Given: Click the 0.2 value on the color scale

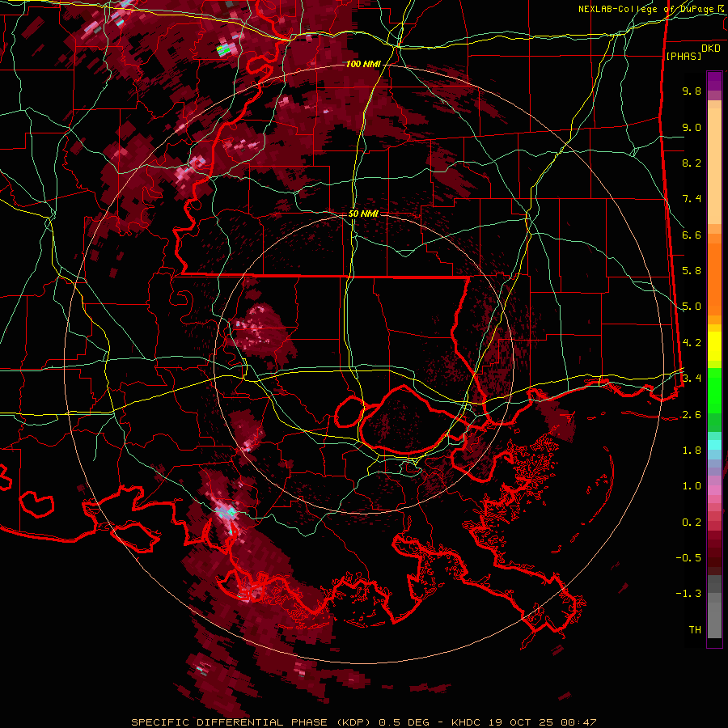Looking at the screenshot, I should click(692, 523).
